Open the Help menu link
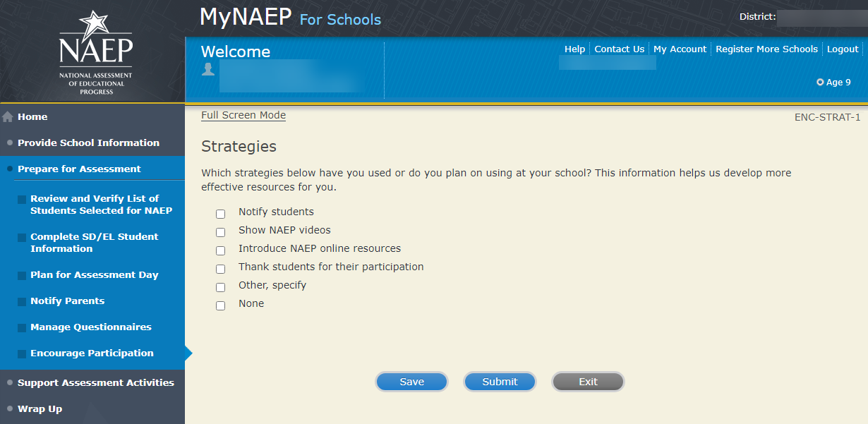The image size is (868, 424). [574, 49]
